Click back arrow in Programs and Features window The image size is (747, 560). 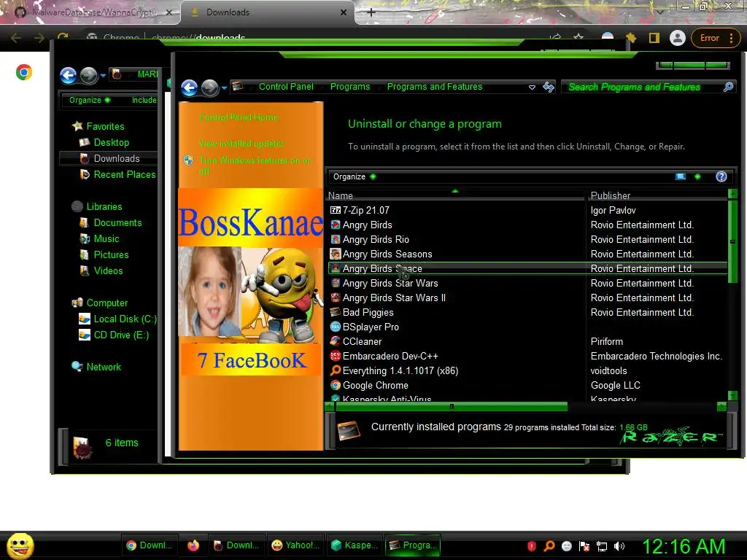tap(189, 87)
